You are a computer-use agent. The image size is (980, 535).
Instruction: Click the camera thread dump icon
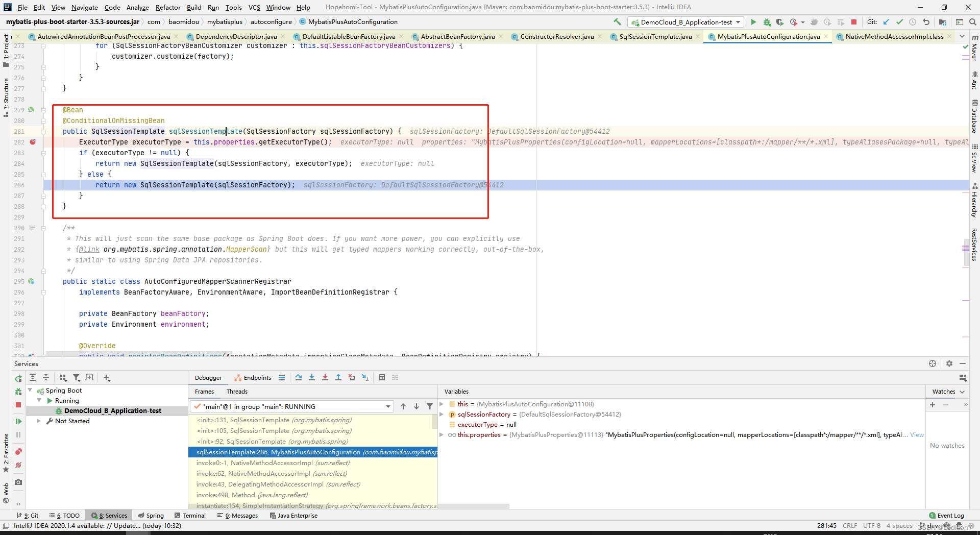(x=18, y=482)
